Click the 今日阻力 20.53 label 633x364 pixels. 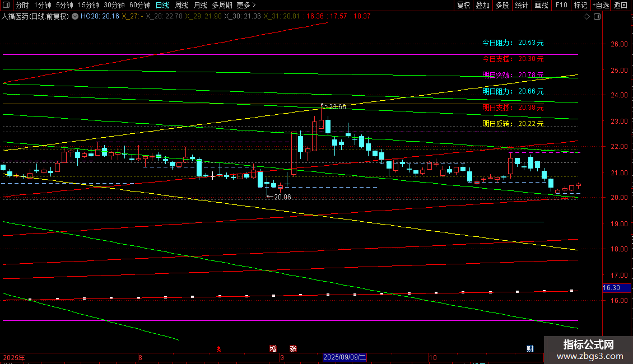click(x=513, y=43)
